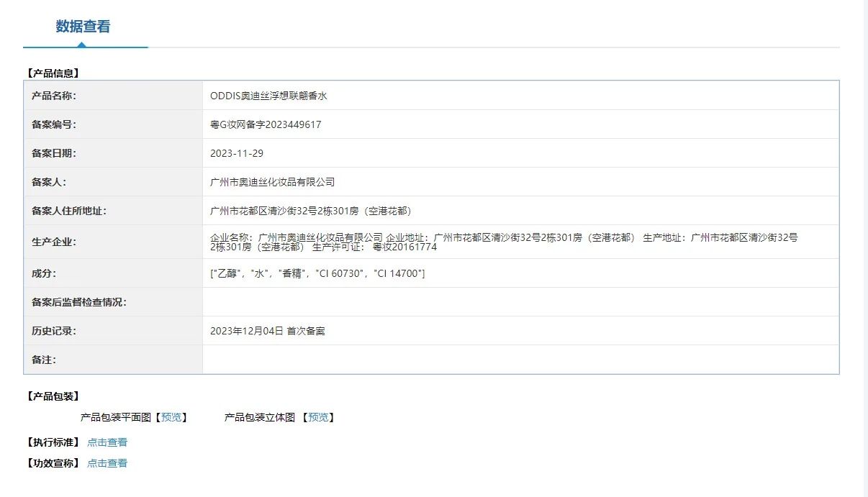Image resolution: width=868 pixels, height=497 pixels.
Task: Click the 产品包装平面图 label text
Action: [116, 417]
